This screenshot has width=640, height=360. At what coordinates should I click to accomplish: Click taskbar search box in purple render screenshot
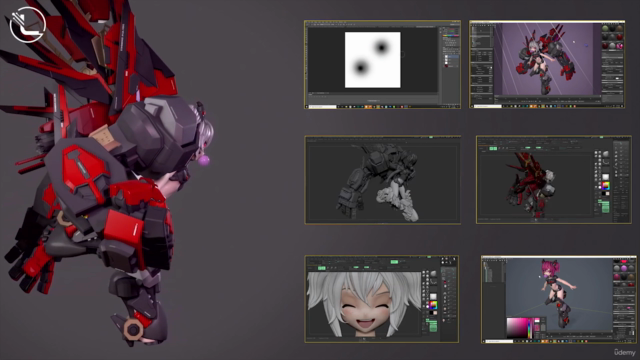pos(487,106)
